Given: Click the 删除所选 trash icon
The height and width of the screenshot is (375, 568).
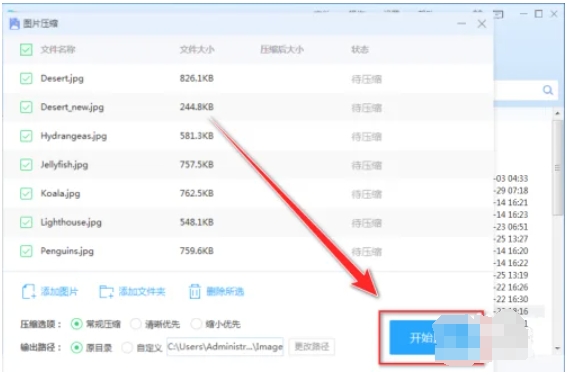Looking at the screenshot, I should click(x=195, y=291).
